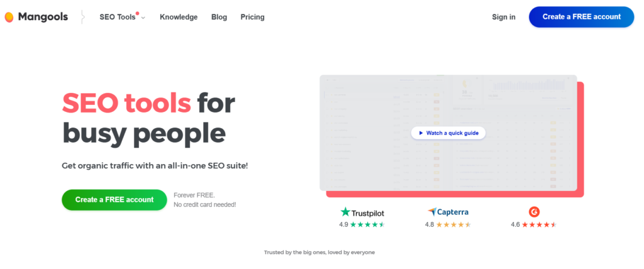644x269 pixels.
Task: Click the Sign in link
Action: click(x=504, y=17)
